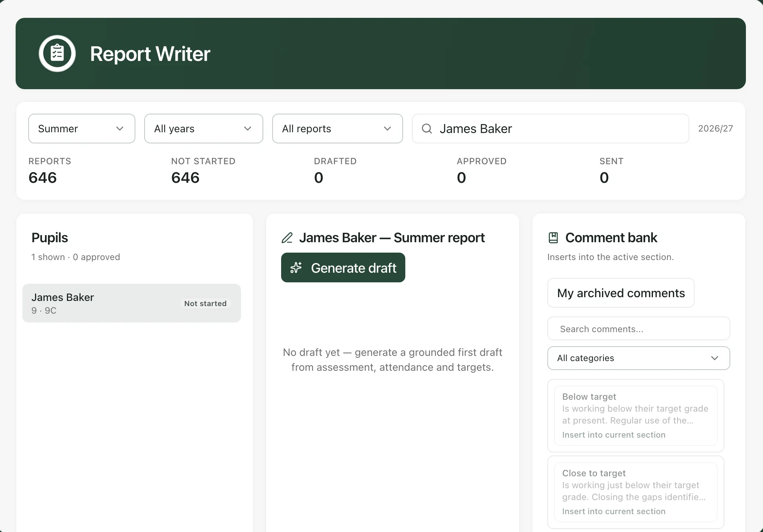The width and height of the screenshot is (763, 532).
Task: Click the Not started status badge
Action: tap(205, 304)
